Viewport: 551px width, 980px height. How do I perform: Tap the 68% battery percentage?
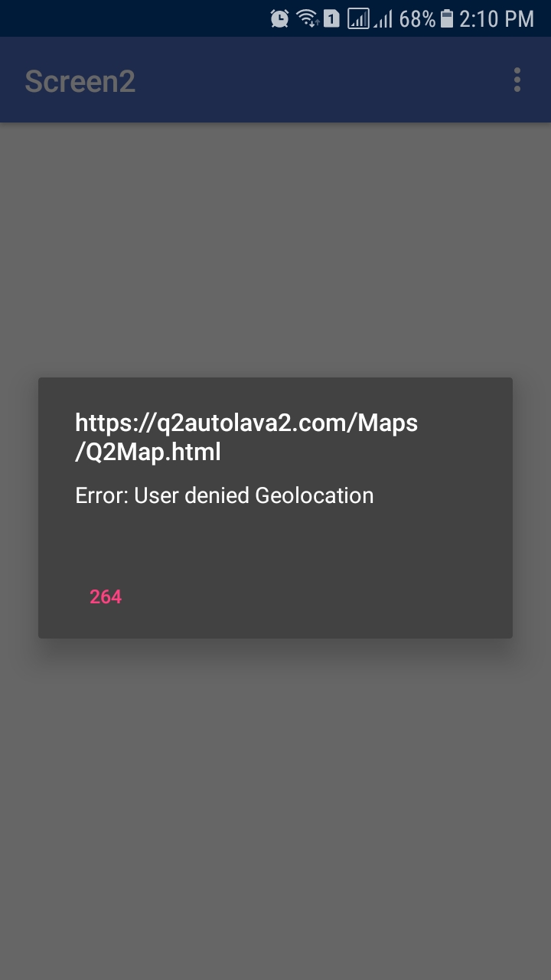tap(418, 18)
